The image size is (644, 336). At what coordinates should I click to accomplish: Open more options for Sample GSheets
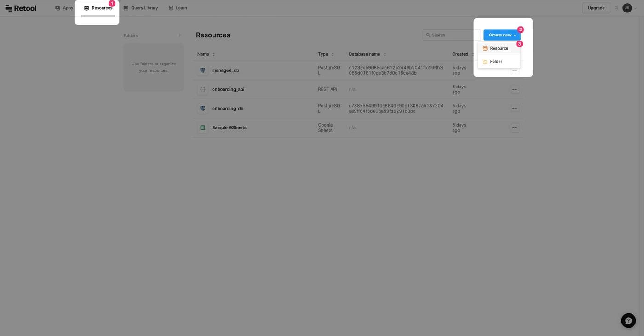coord(515,127)
